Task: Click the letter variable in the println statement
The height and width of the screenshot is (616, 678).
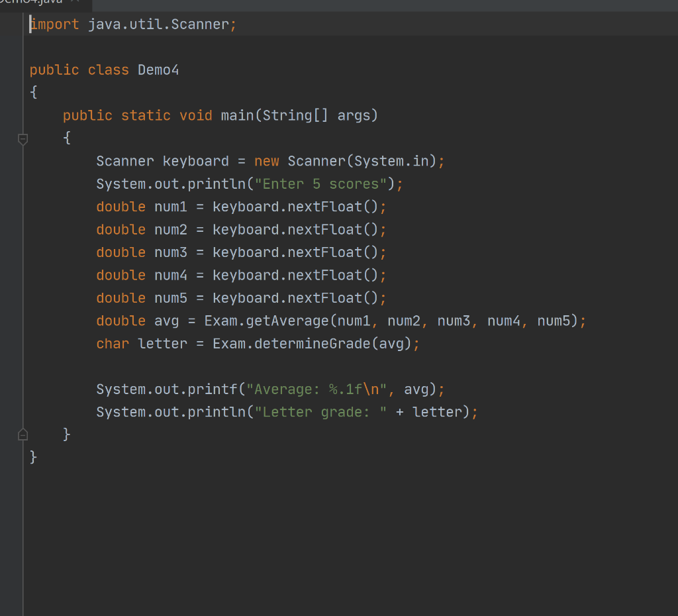Action: tap(438, 411)
